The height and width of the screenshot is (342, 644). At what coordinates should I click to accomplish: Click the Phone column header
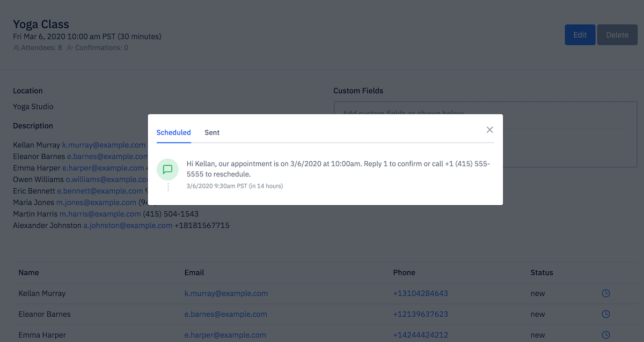(404, 272)
